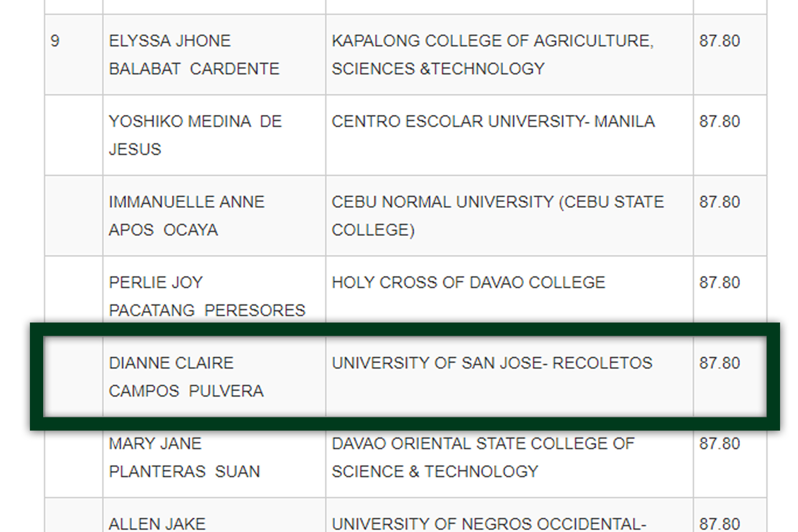The image size is (798, 532).
Task: Click Kapalong College of Agriculture school cell
Action: click(x=509, y=55)
